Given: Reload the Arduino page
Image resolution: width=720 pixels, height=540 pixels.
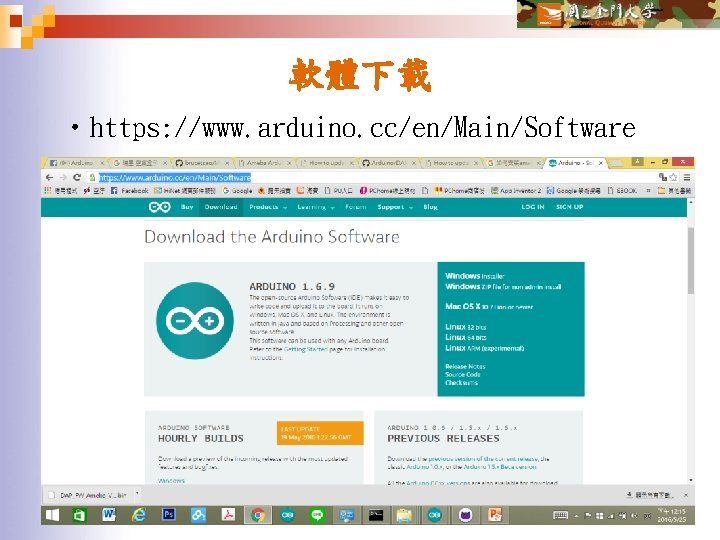Looking at the screenshot, I should pos(77,177).
